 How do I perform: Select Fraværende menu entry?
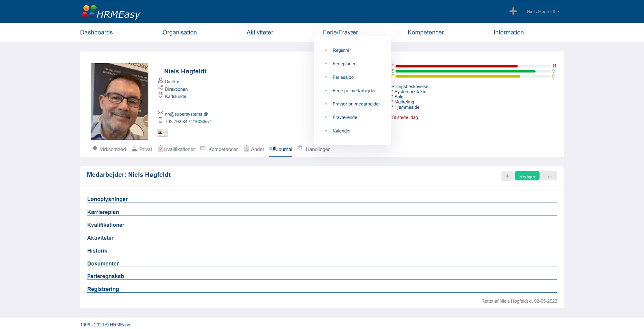point(345,117)
